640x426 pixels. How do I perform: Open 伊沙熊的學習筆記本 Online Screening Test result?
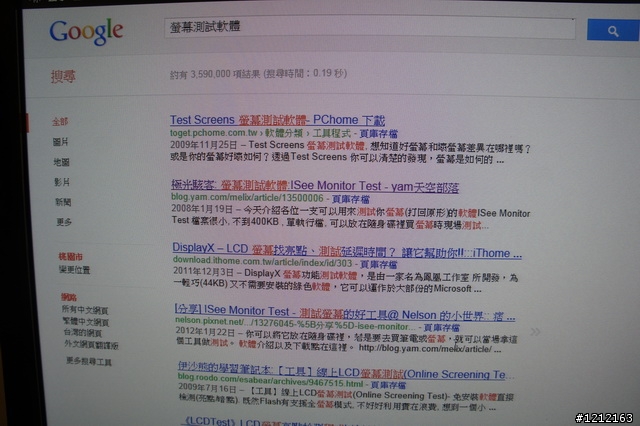[x=346, y=371]
